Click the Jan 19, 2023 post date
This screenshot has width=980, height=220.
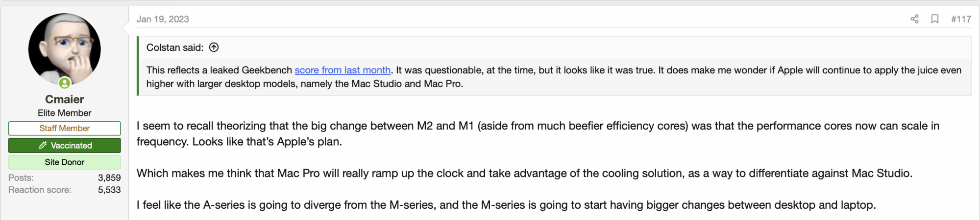tap(163, 19)
